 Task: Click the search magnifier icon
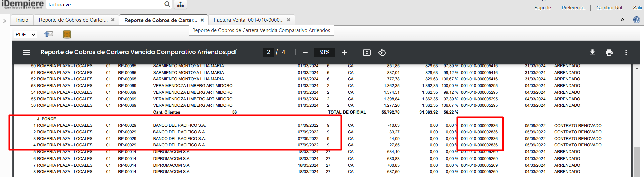167,4
